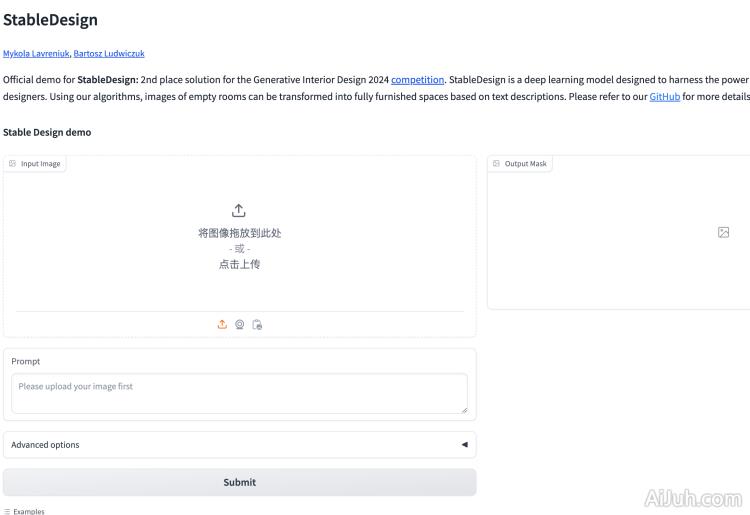Open the Bartosz Ludwiczuk author link

point(109,54)
